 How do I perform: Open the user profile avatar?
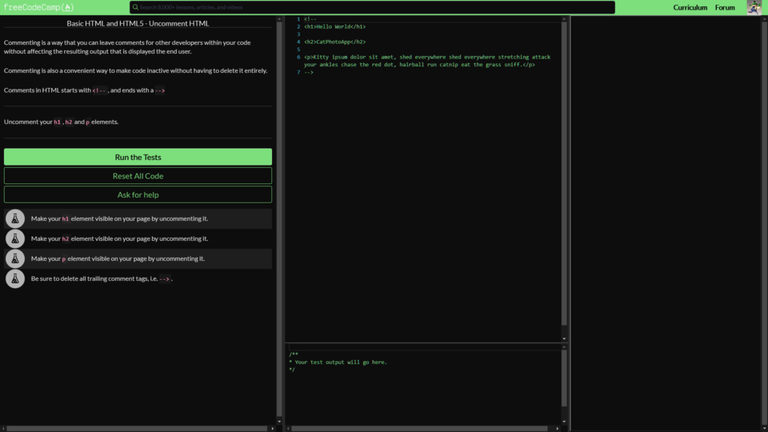tap(754, 7)
